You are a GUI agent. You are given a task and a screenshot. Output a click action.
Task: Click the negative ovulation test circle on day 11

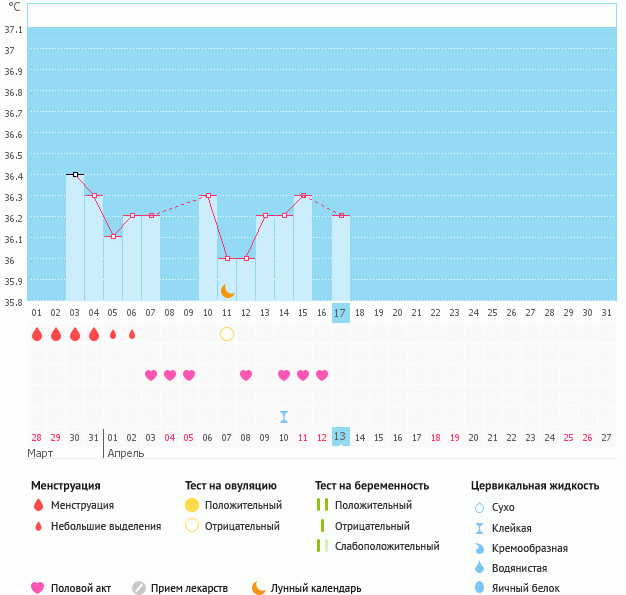coord(227,334)
